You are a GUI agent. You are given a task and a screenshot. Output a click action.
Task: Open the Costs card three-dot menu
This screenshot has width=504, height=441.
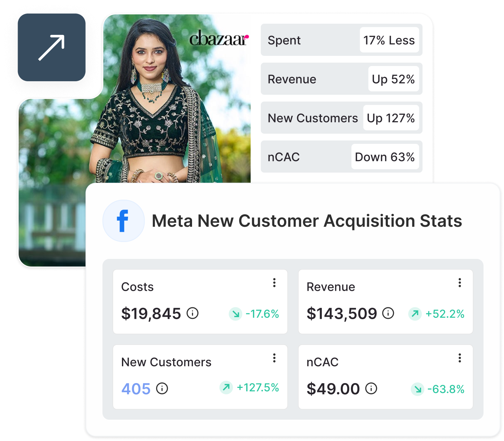274,283
